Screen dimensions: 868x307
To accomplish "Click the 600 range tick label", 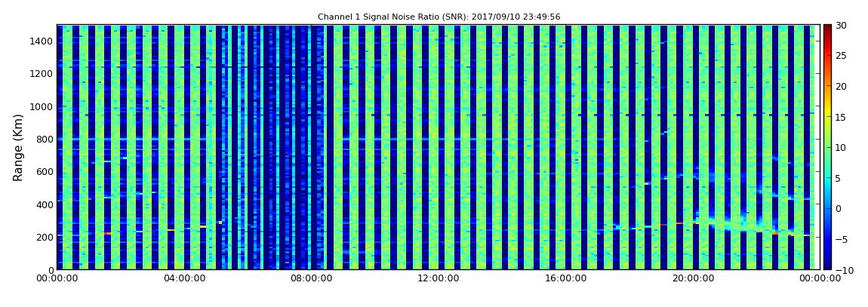I will point(45,171).
